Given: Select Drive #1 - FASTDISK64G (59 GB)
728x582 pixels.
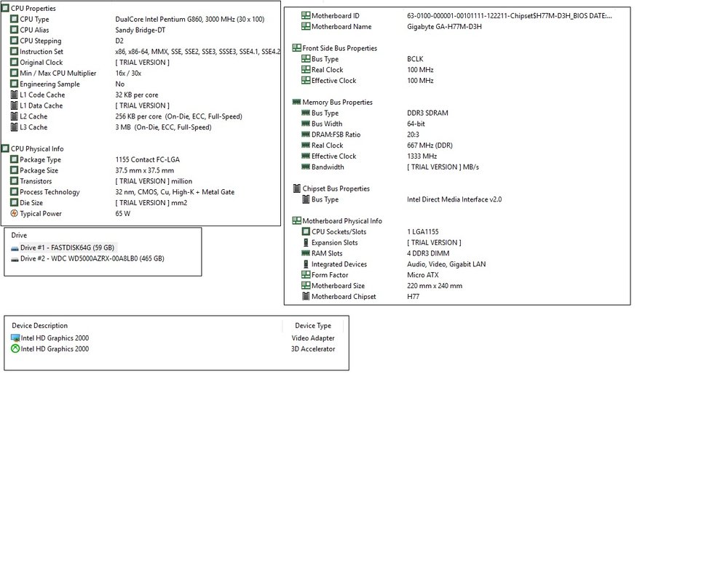Looking at the screenshot, I should click(67, 248).
